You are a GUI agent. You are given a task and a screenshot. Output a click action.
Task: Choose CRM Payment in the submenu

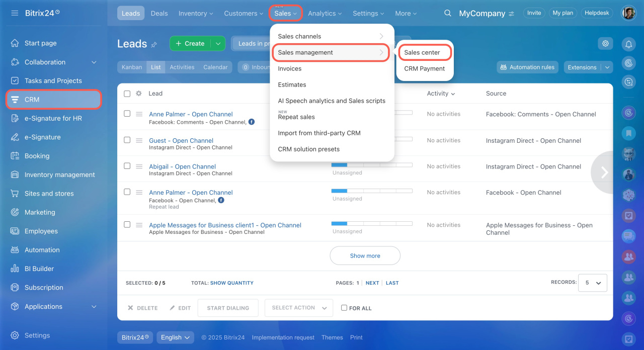pyautogui.click(x=425, y=68)
